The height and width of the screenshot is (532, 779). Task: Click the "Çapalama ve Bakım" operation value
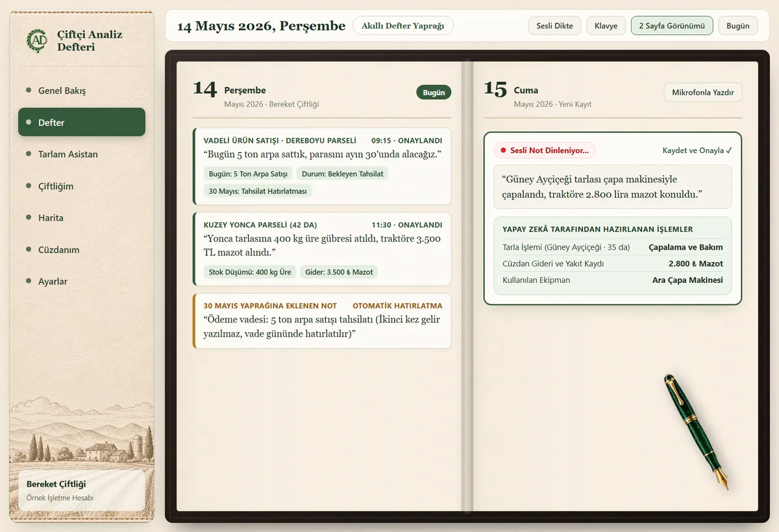(x=686, y=247)
